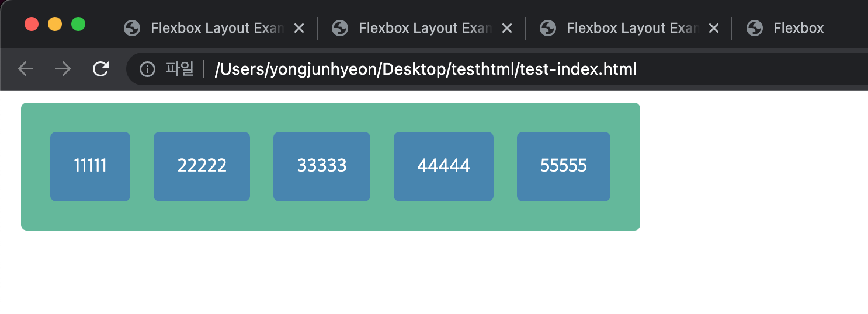868x314 pixels.
Task: Click the 파일 label in address bar
Action: tap(179, 69)
